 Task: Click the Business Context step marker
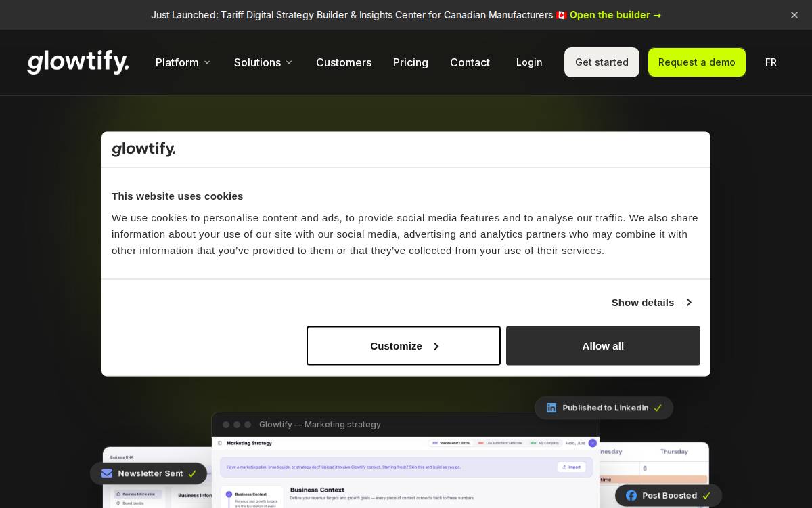pos(229,494)
